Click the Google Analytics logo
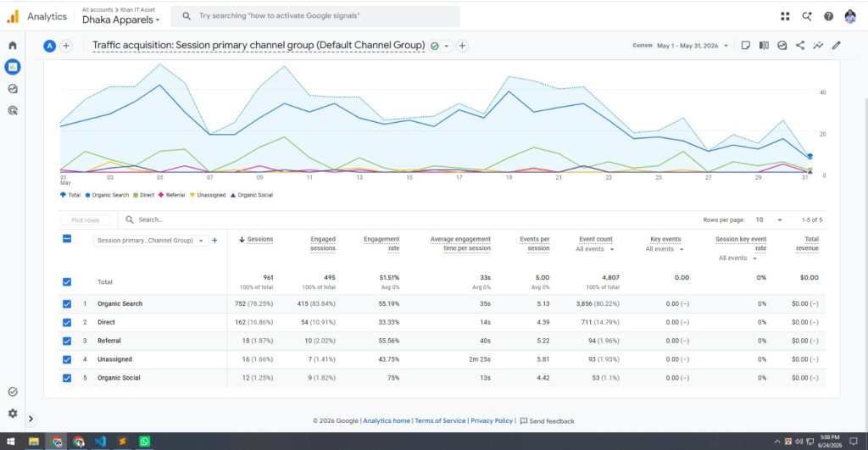This screenshot has width=868, height=450. (12, 17)
